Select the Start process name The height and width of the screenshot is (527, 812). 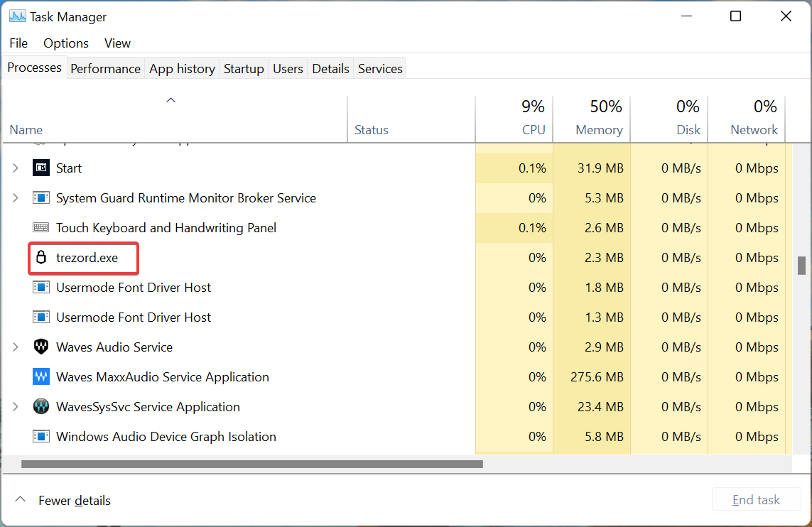69,168
